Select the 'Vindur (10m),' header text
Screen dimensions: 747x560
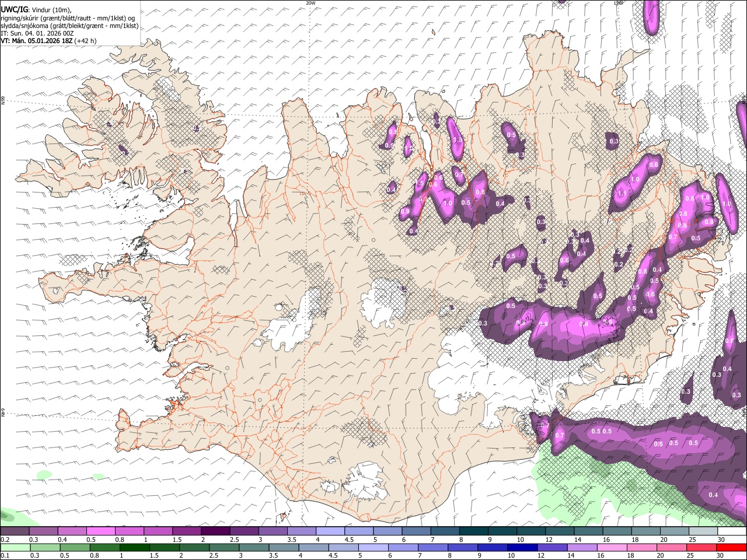coord(51,9)
